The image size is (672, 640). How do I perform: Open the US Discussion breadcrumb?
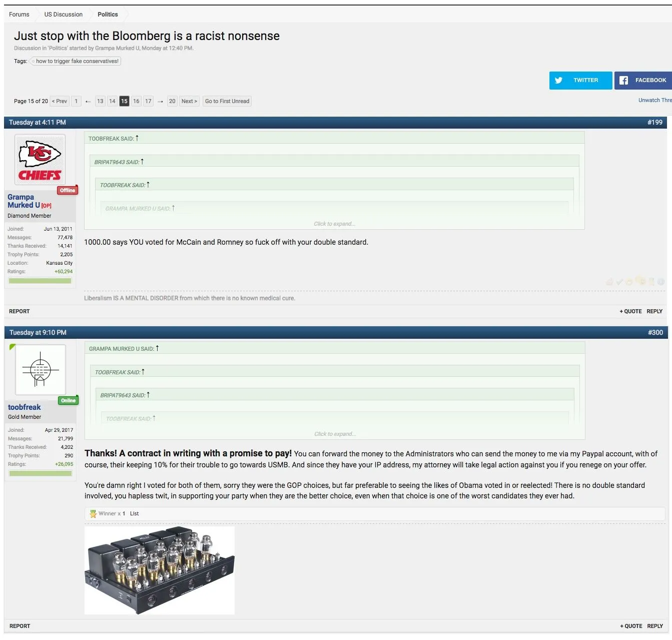point(64,15)
